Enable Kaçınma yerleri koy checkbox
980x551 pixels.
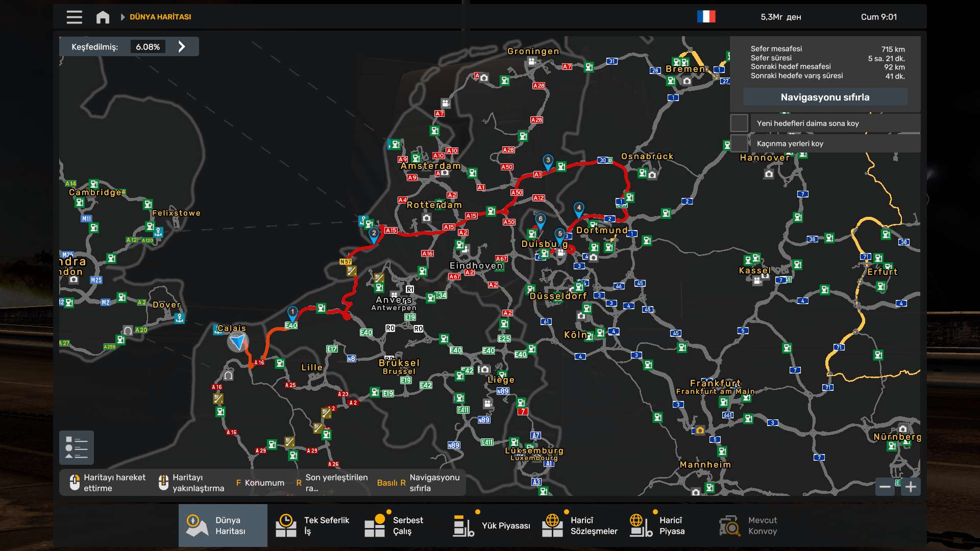click(x=739, y=143)
